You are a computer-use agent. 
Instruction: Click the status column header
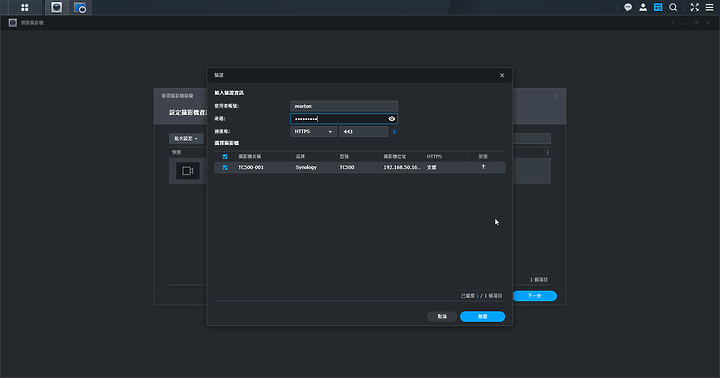[483, 157]
